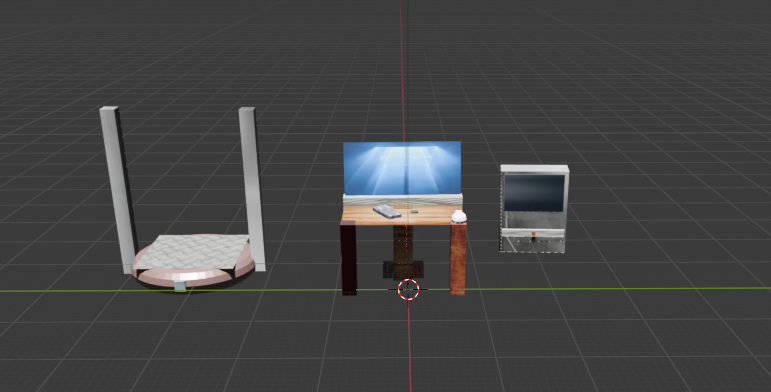
Task: Click the orange button on the kiosk
Action: point(534,234)
